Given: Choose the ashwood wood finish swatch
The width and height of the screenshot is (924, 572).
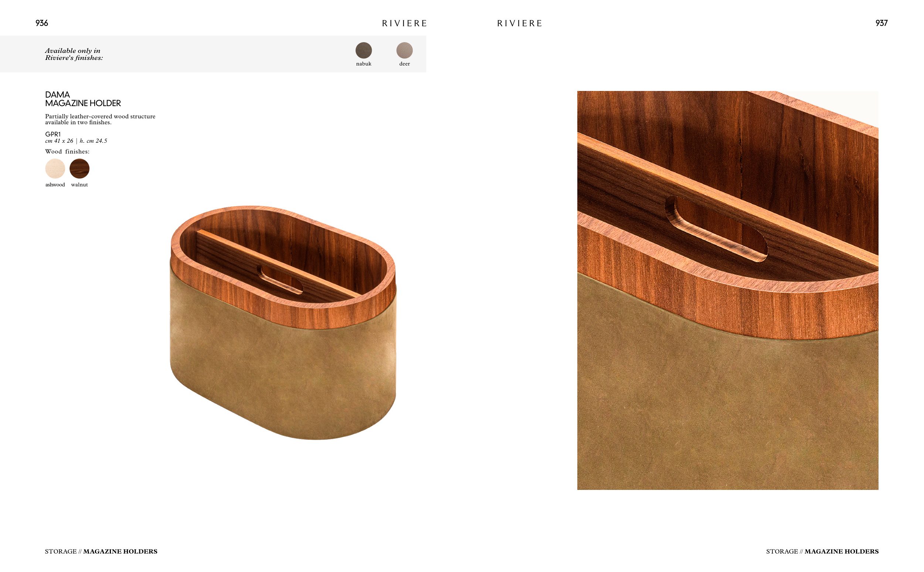Looking at the screenshot, I should (x=55, y=168).
